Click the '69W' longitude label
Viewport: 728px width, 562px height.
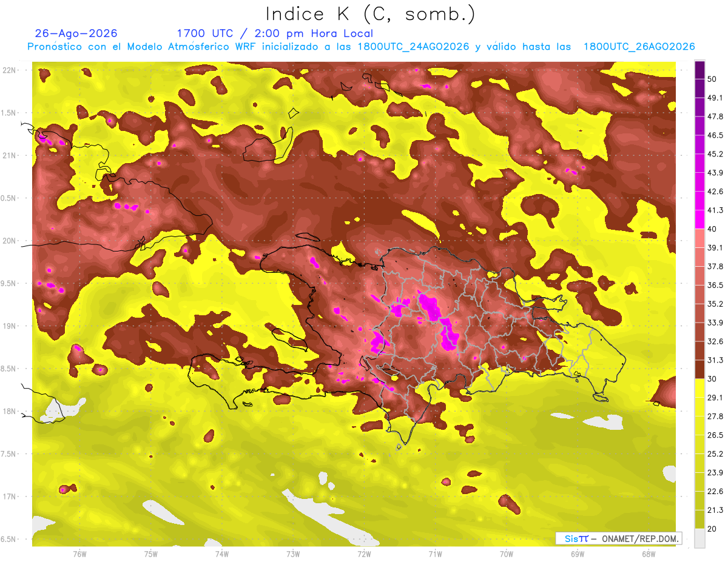578,554
